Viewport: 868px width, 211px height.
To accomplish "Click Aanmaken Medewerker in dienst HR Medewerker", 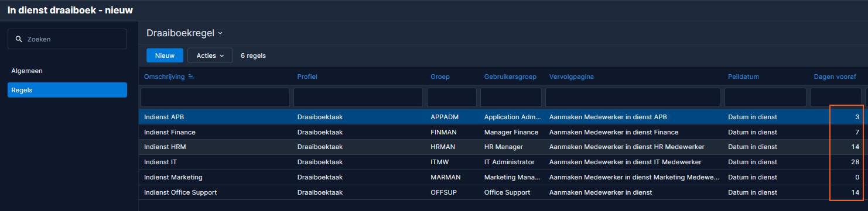I will [x=627, y=147].
